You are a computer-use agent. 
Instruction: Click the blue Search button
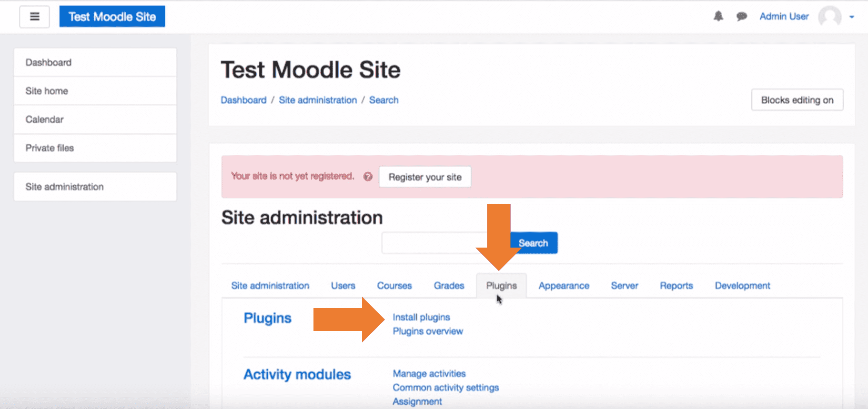(534, 243)
